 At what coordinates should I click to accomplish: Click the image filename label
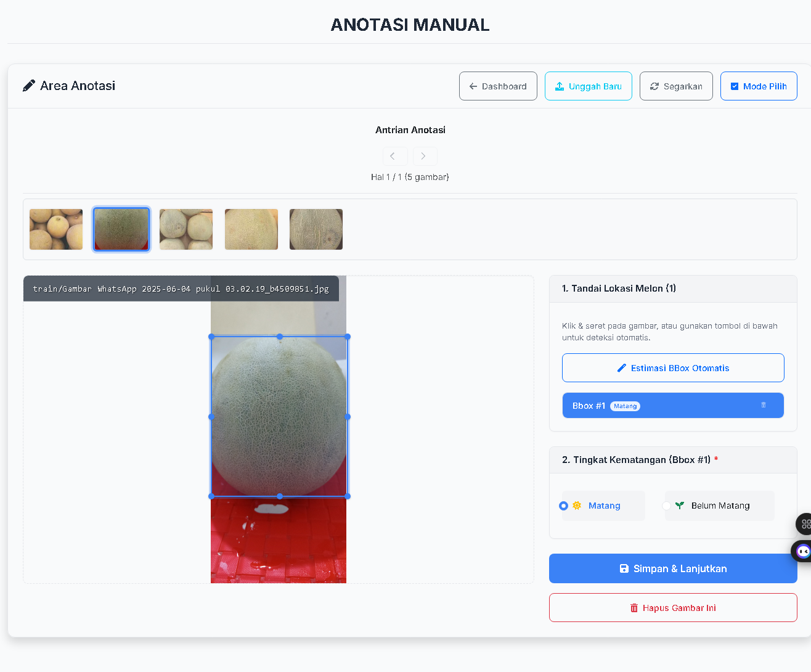(181, 289)
